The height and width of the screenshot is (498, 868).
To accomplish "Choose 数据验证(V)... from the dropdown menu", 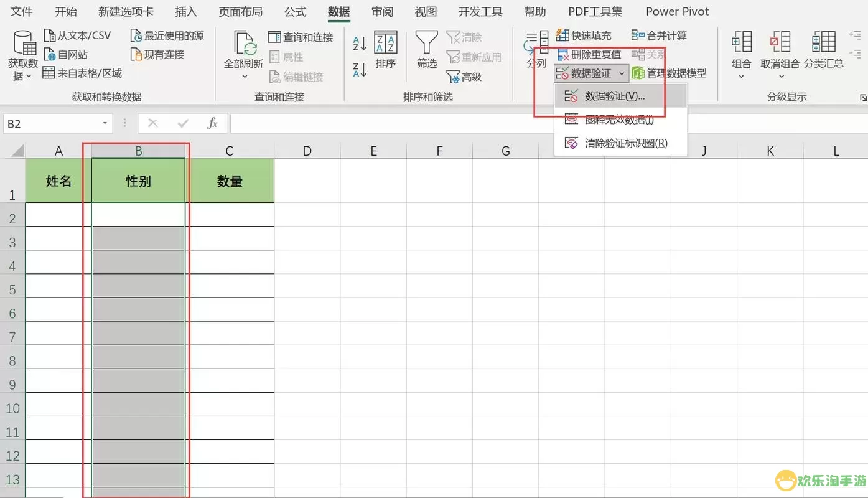I will click(x=620, y=96).
